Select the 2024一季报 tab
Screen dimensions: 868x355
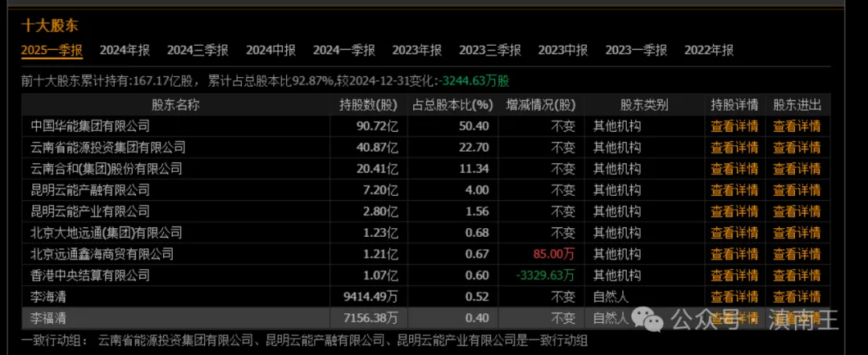pyautogui.click(x=344, y=51)
